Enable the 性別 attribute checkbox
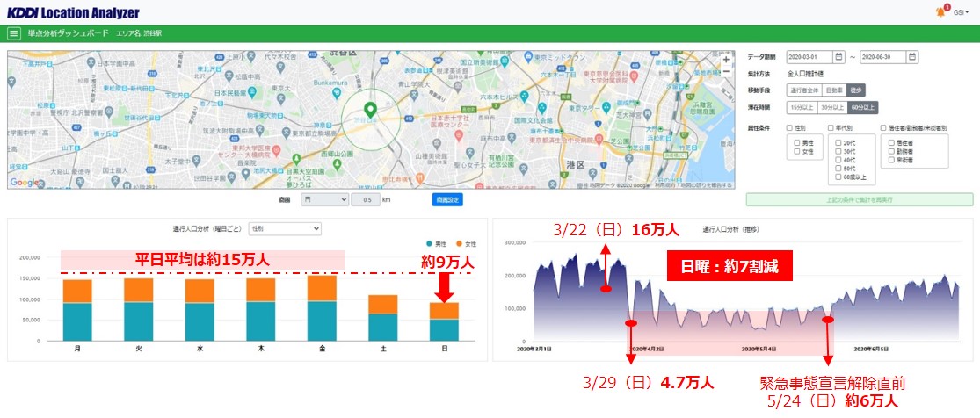Viewport: 980px width, 418px height. 790,128
